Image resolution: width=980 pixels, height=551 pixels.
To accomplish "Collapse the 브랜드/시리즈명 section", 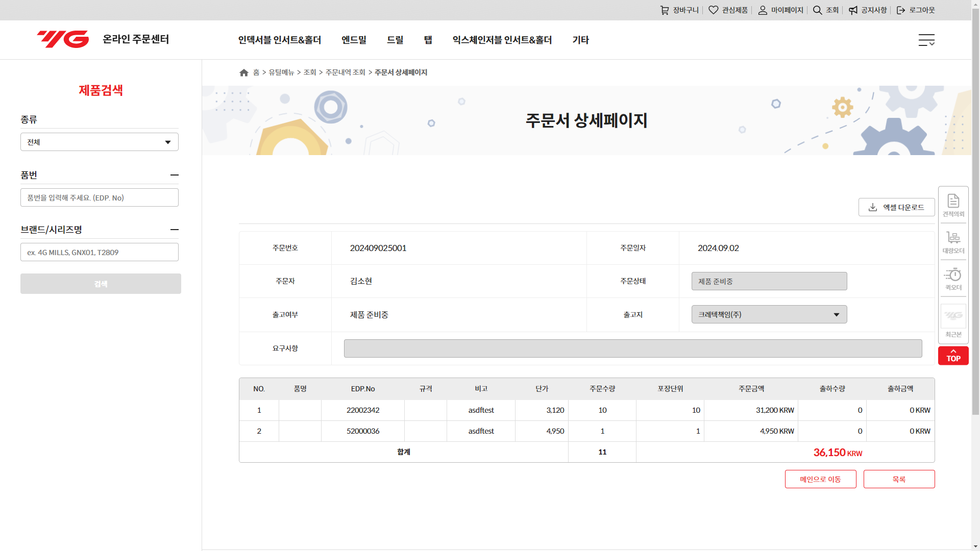I will 175,230.
